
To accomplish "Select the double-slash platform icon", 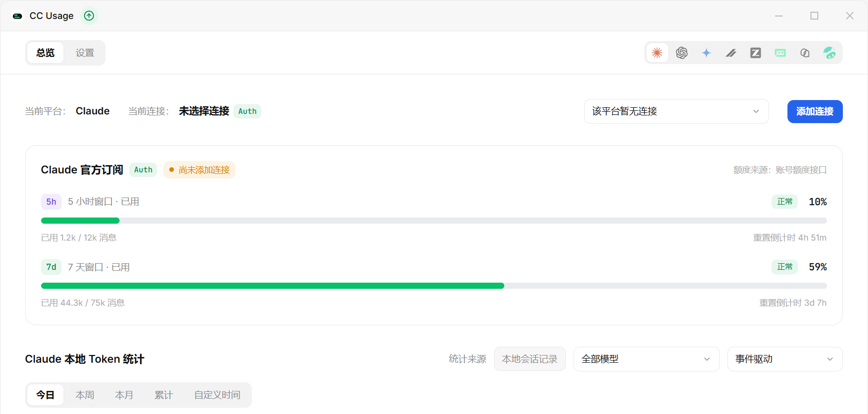I will point(731,53).
